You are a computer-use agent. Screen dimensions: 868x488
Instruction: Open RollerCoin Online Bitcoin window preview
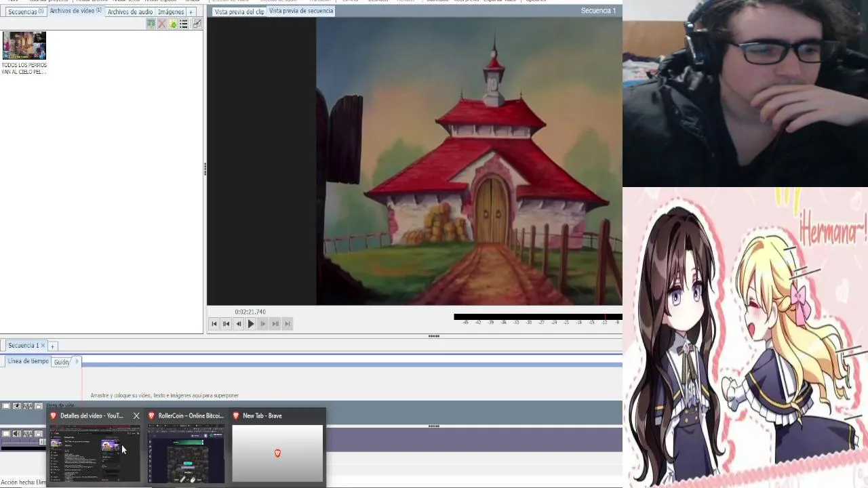click(186, 453)
